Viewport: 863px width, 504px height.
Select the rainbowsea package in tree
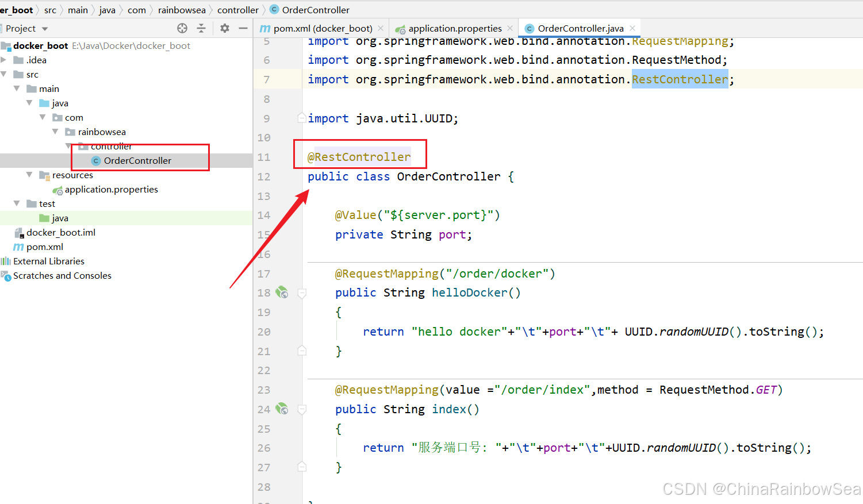[x=102, y=132]
